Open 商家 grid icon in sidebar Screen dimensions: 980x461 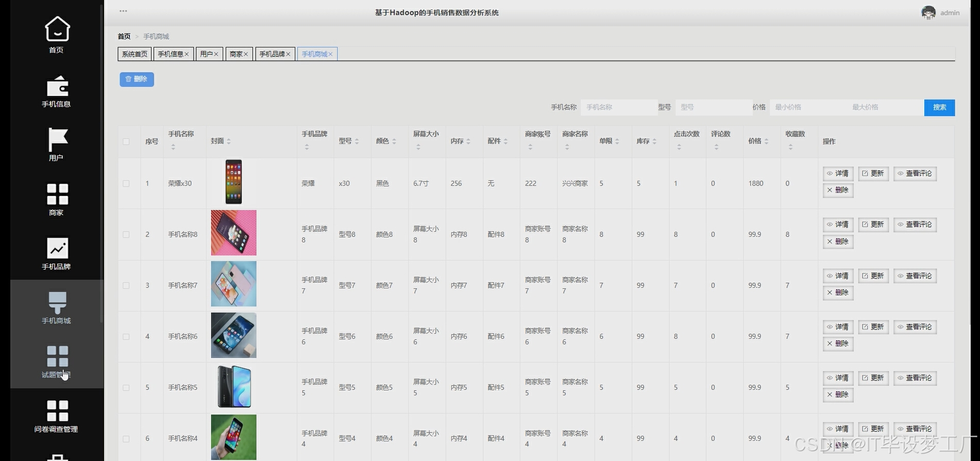pos(57,194)
